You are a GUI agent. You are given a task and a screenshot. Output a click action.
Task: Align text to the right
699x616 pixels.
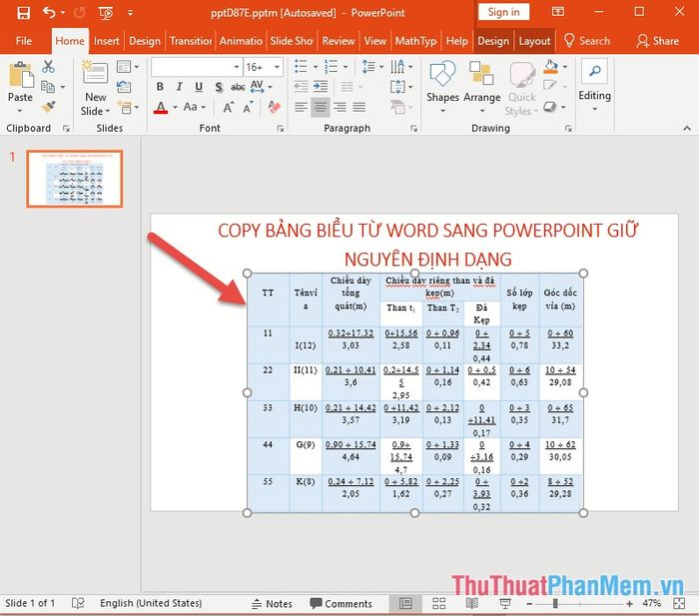point(340,107)
